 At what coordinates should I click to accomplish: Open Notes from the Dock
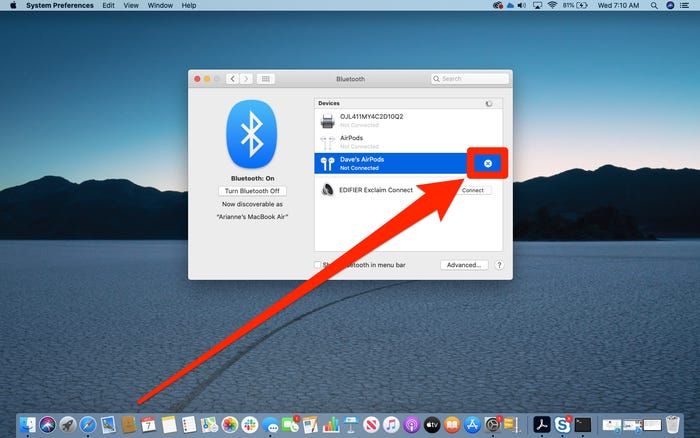click(169, 425)
